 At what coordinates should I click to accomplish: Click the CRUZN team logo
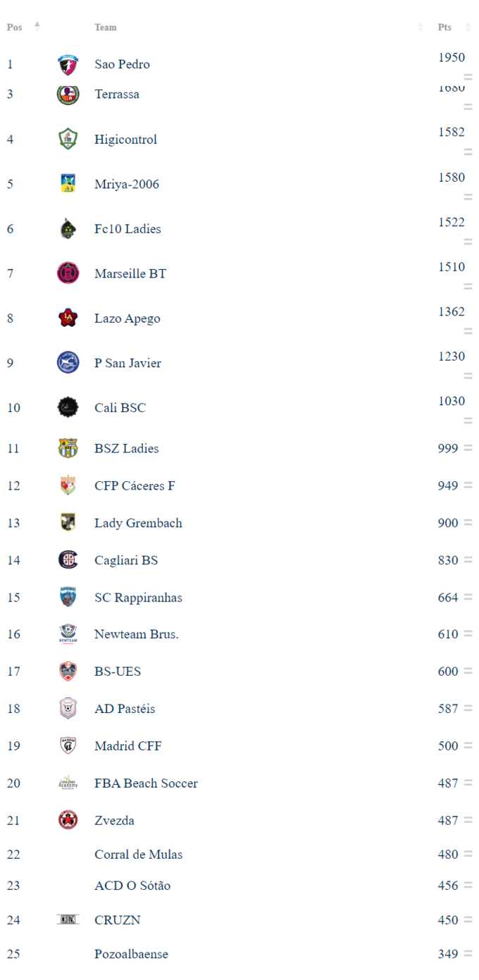[x=68, y=919]
